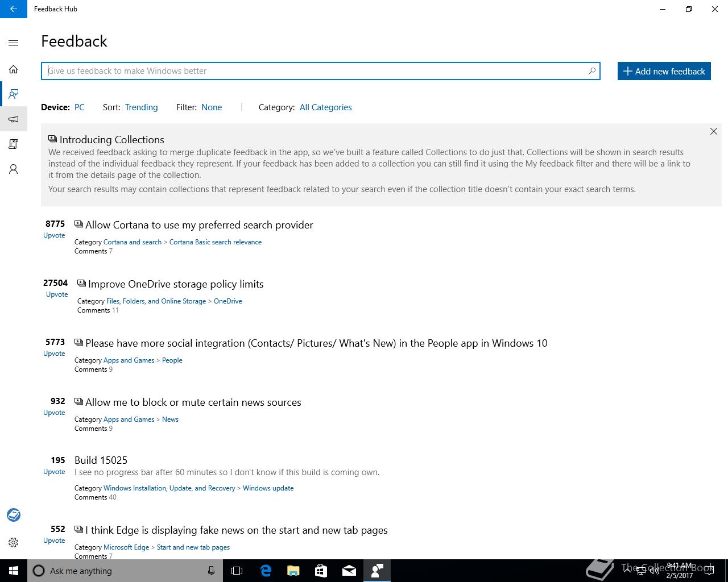
Task: Click Comments 40 under Build 15025
Action: [x=96, y=497]
